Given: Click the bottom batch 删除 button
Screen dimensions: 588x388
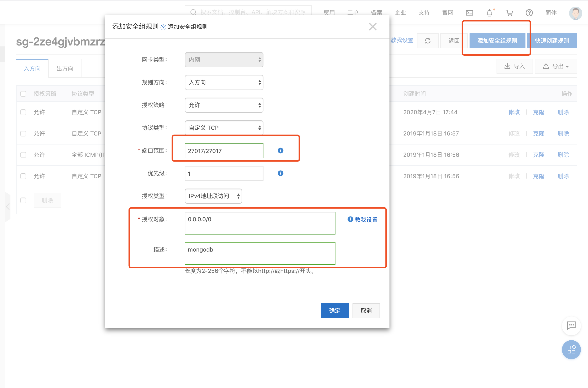Looking at the screenshot, I should [x=47, y=200].
